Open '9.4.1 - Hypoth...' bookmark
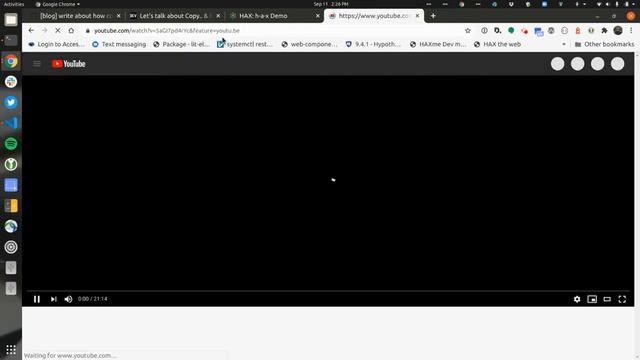Screen dimensions: 640x360 (x=373, y=44)
